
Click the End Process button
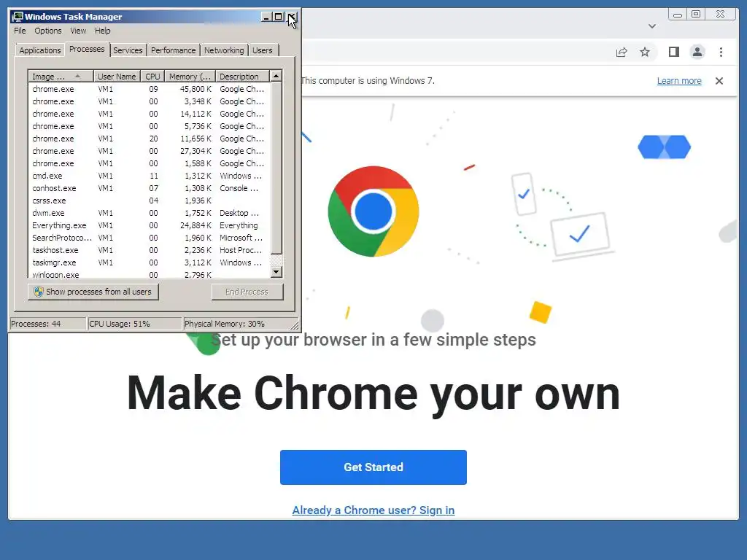[247, 292]
